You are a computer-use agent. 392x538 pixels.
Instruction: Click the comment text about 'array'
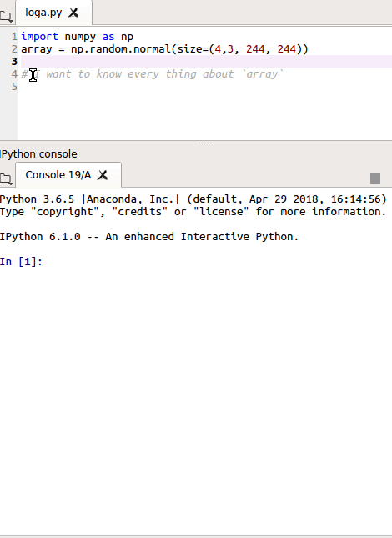(153, 73)
